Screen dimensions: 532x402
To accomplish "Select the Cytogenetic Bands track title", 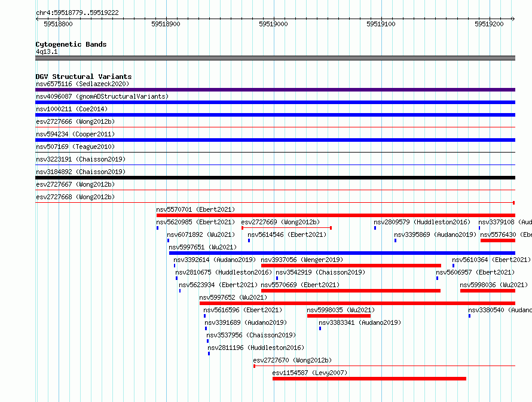I will click(x=71, y=44).
